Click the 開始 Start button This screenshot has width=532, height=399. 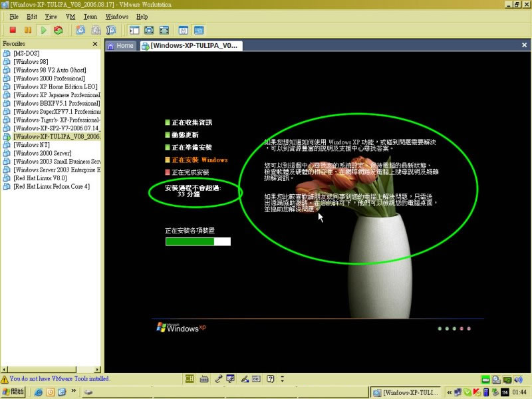[x=13, y=392]
